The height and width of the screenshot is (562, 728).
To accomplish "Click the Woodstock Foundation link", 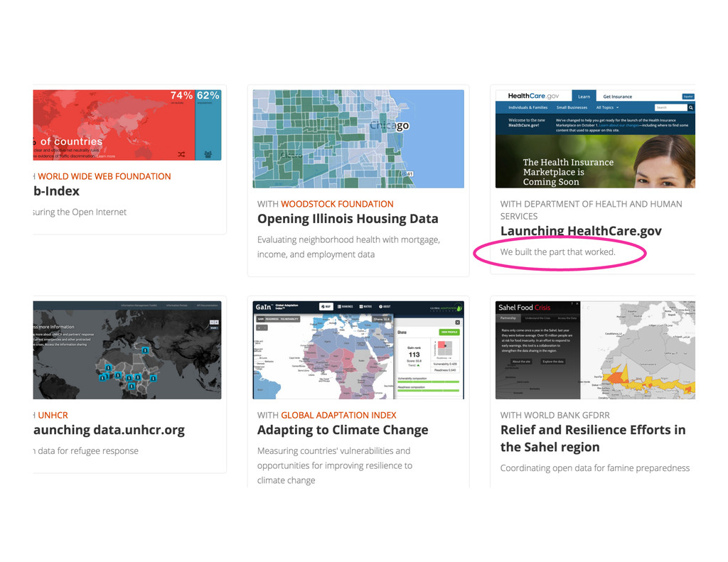I will coord(337,204).
